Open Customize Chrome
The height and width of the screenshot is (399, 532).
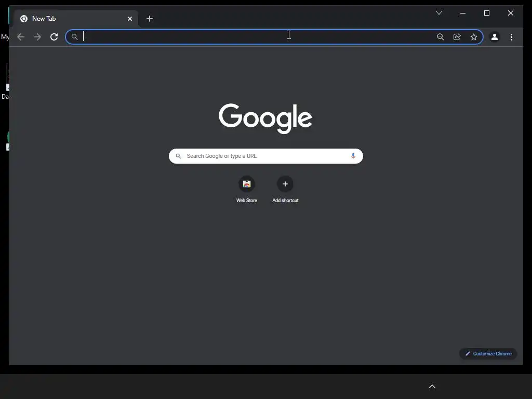[x=488, y=353]
